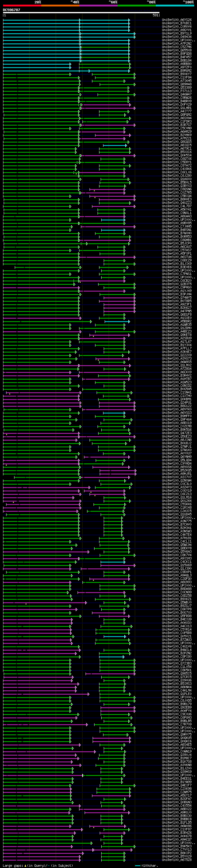Select the UniRef100_A7P2N2 row label
The width and height of the screenshot is (197, 868).
tap(177, 43)
